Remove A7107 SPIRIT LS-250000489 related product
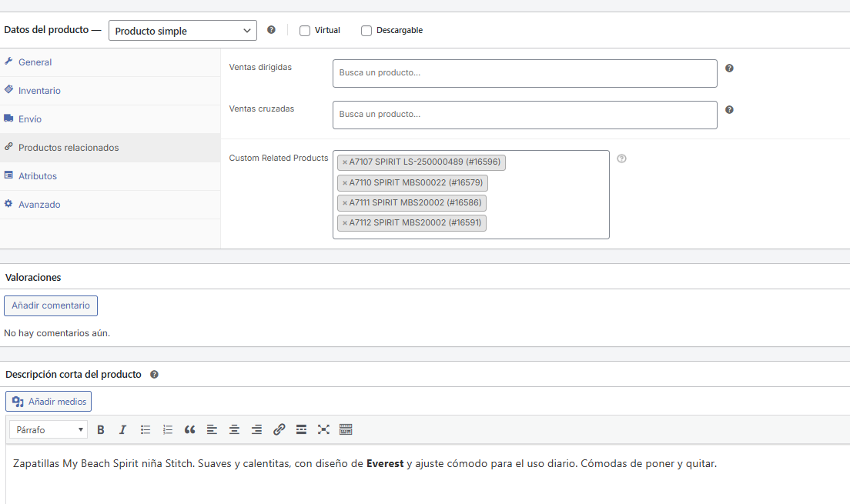850x504 pixels. [x=345, y=162]
